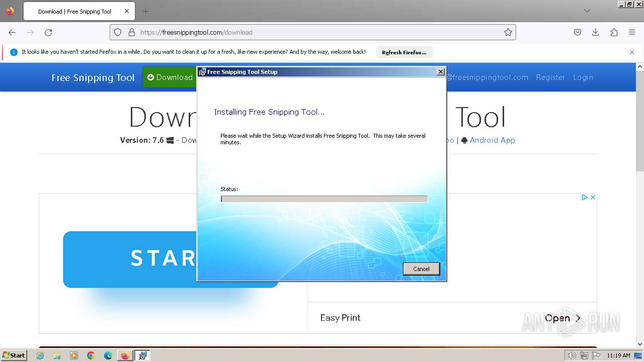Click Cancel in the Setup wizard

421,269
